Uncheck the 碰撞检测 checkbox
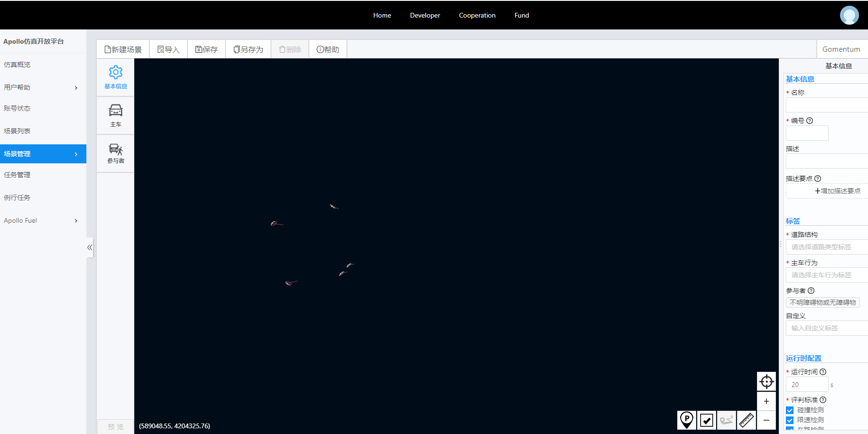868x434 pixels. click(789, 410)
